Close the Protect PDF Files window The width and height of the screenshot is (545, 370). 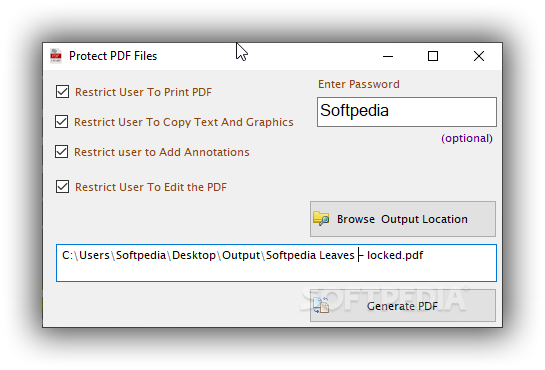pos(479,56)
